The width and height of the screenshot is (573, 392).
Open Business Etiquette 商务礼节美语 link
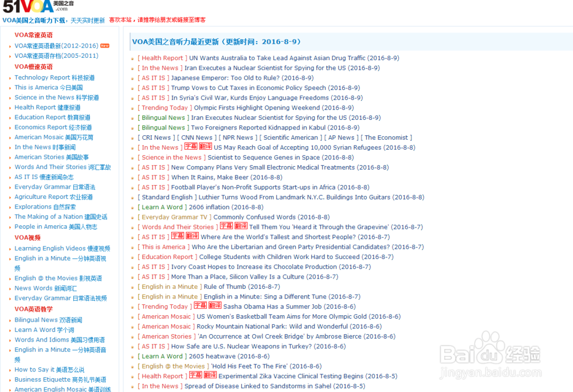60,379
